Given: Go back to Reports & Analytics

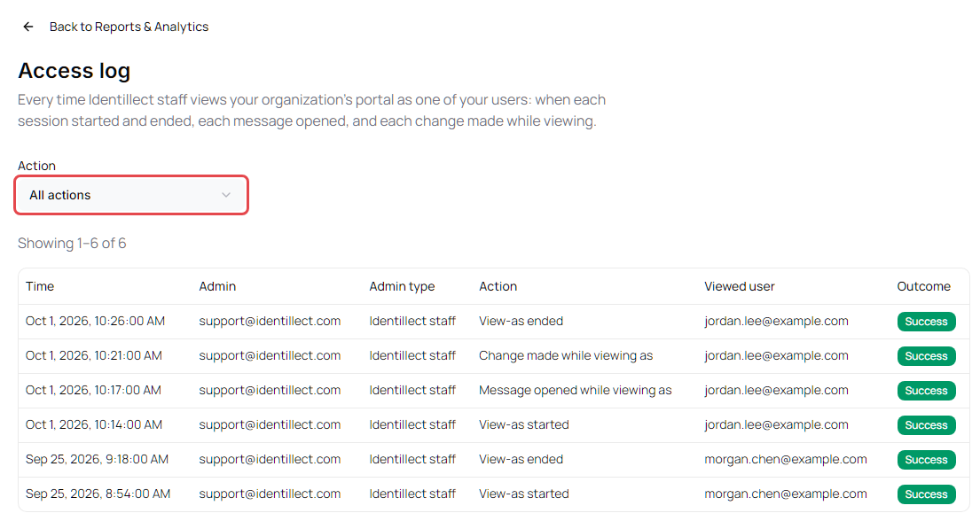Looking at the screenshot, I should point(129,27).
